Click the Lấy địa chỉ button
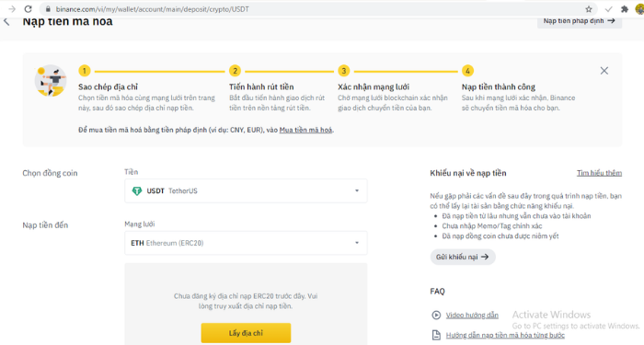 coord(246,333)
